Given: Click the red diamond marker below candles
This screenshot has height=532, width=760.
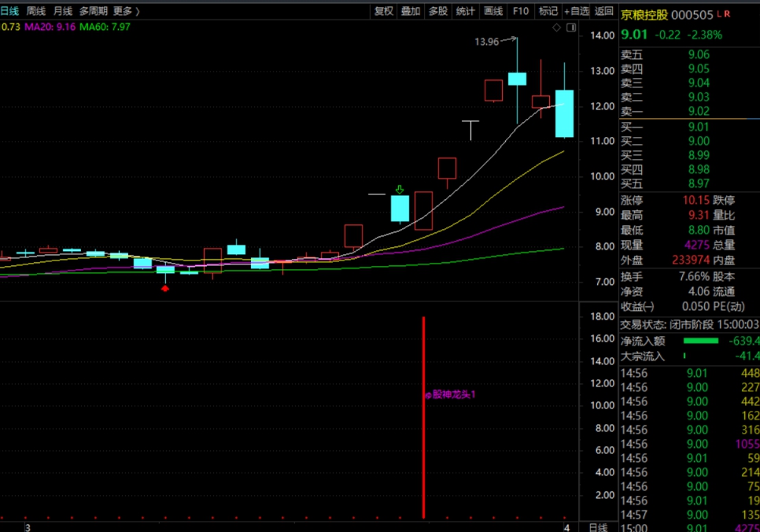Looking at the screenshot, I should click(x=165, y=289).
